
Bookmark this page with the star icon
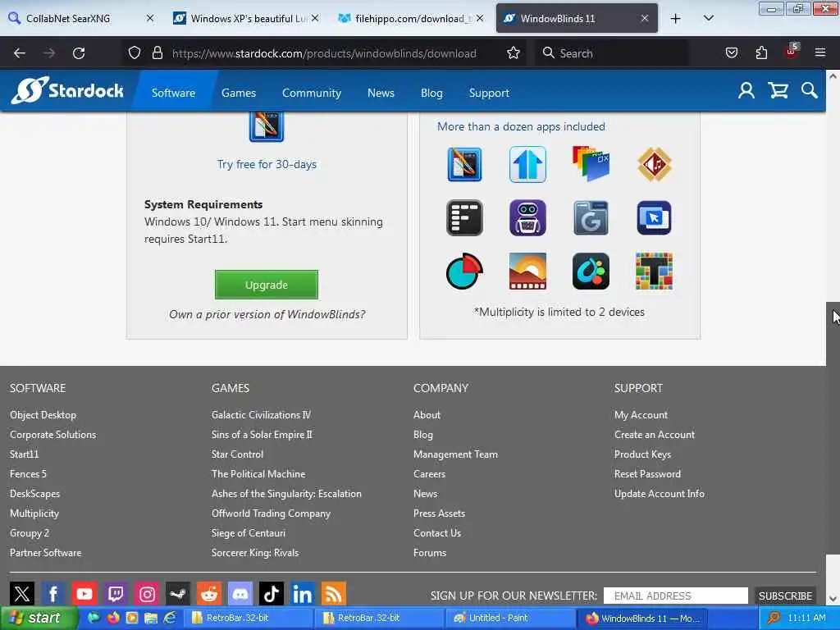(x=514, y=53)
